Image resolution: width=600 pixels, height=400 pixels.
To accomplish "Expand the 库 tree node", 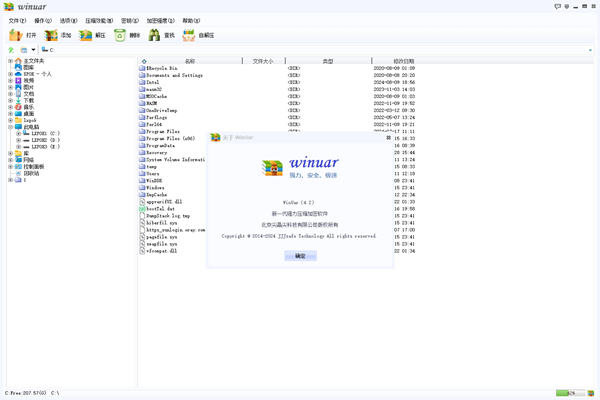I will (11, 153).
